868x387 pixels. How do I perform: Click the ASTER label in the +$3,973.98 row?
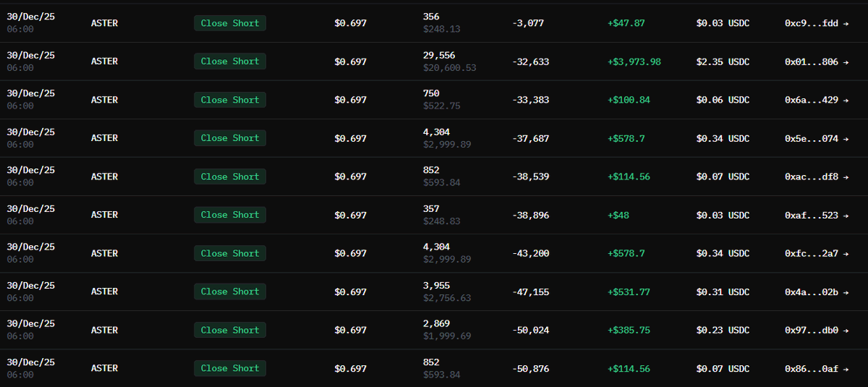104,61
